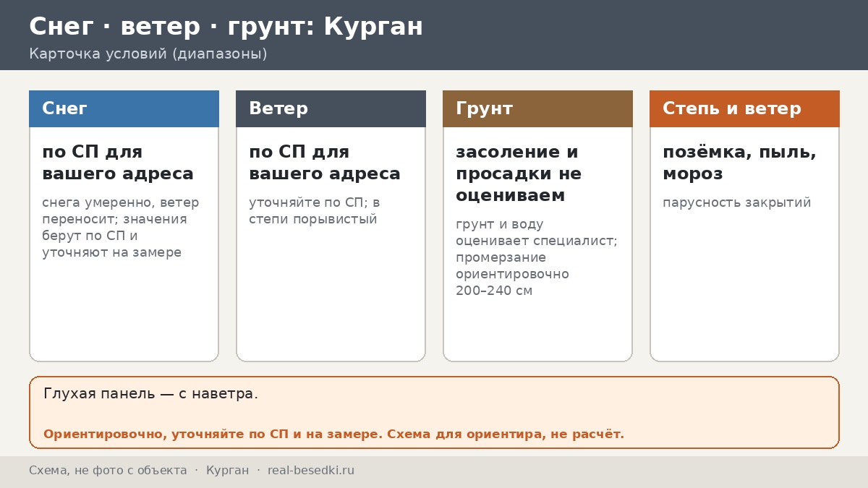Click 'Курган' in the footer
The image size is (868, 488).
(x=227, y=471)
